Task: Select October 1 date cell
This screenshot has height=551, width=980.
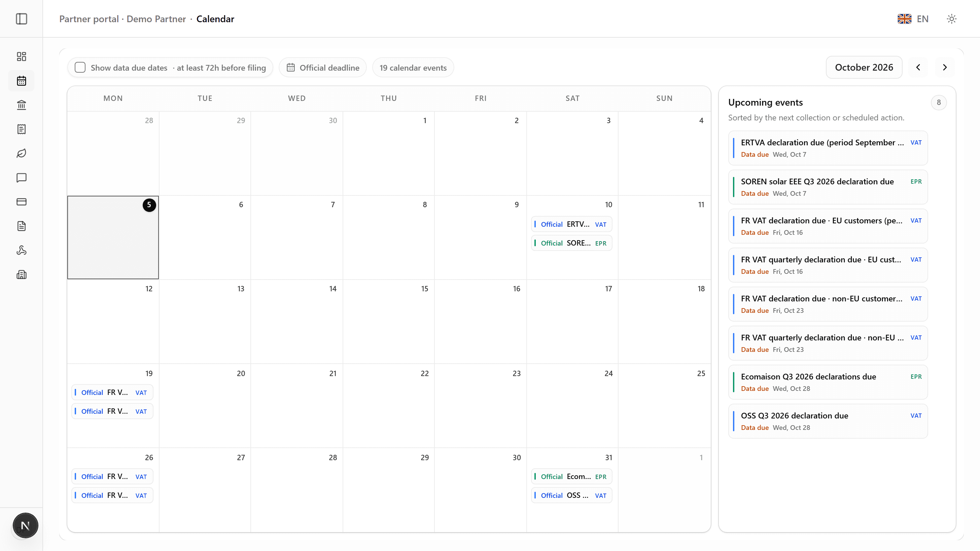Action: tap(388, 153)
